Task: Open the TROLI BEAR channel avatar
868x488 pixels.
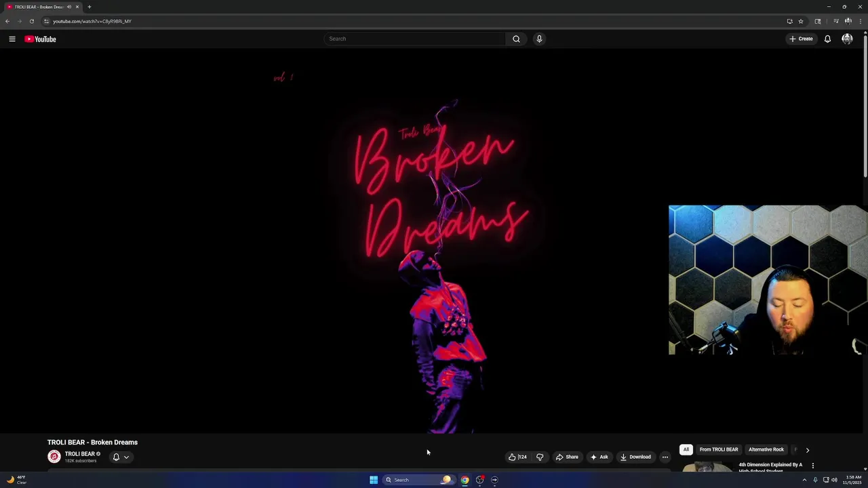Action: 54,457
